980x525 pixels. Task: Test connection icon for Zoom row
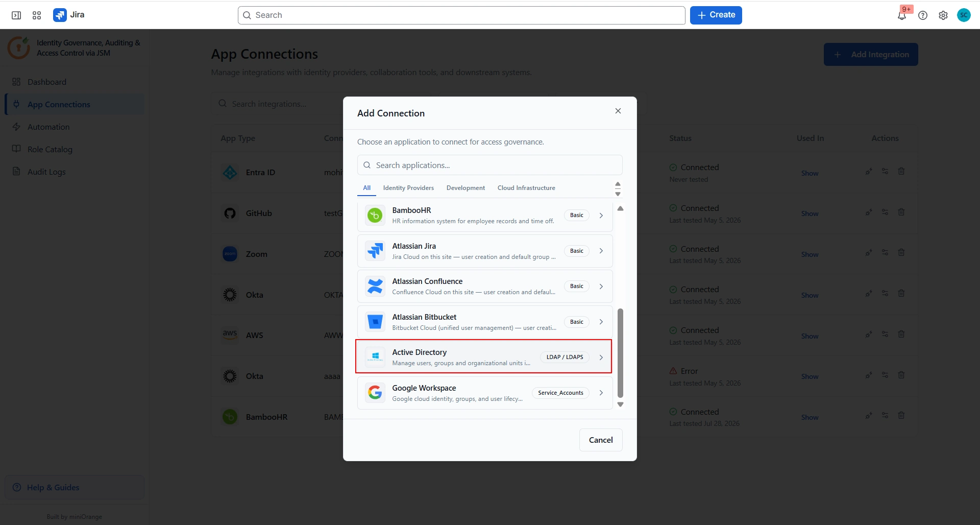point(869,253)
